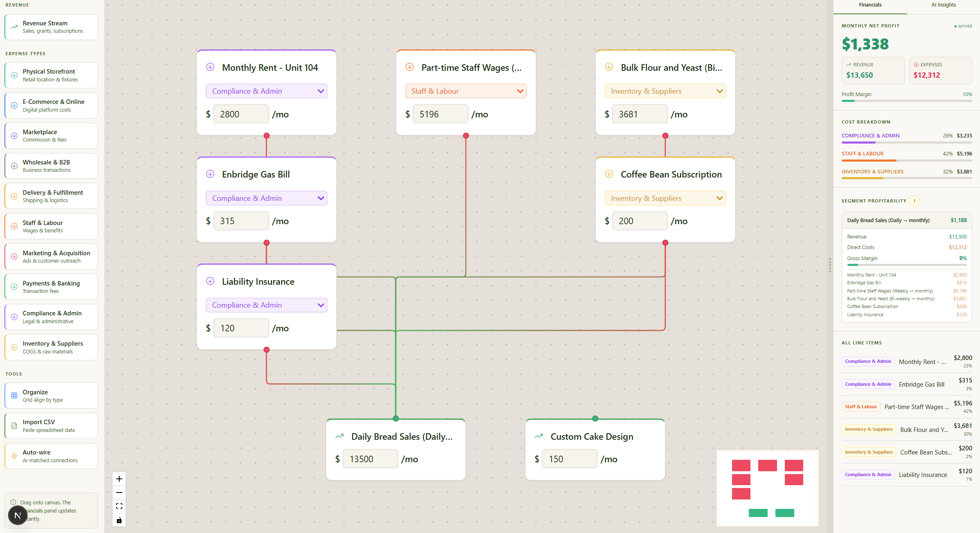Switch to the AI Insights tab
Viewport: 980px width, 533px height.
coord(943,5)
